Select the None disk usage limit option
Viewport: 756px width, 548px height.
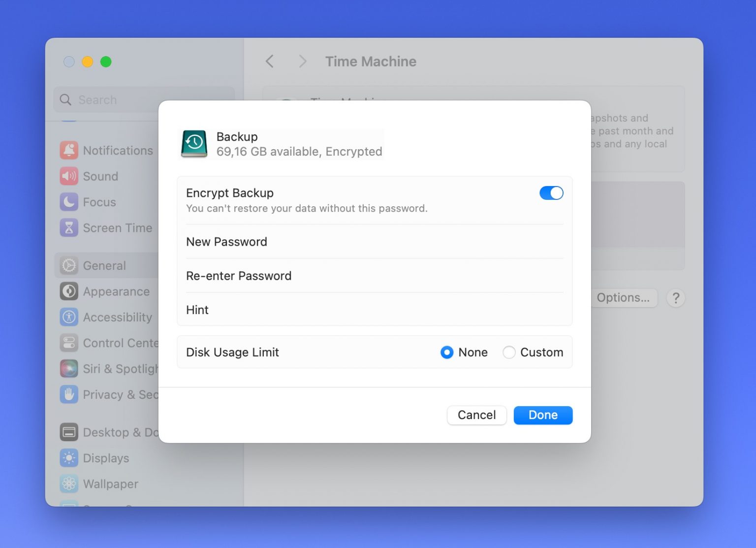(x=446, y=352)
